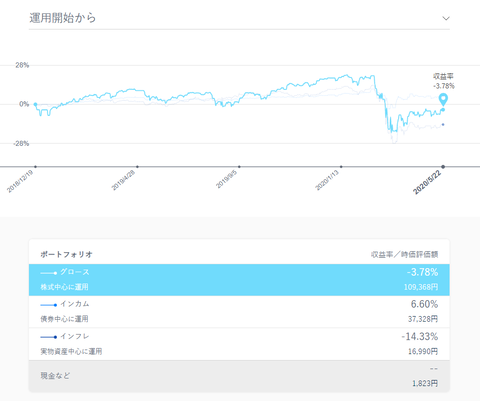The image size is (480, 401).
Task: Click the 2018/12/19 timeline date marker
Action: coord(35,167)
